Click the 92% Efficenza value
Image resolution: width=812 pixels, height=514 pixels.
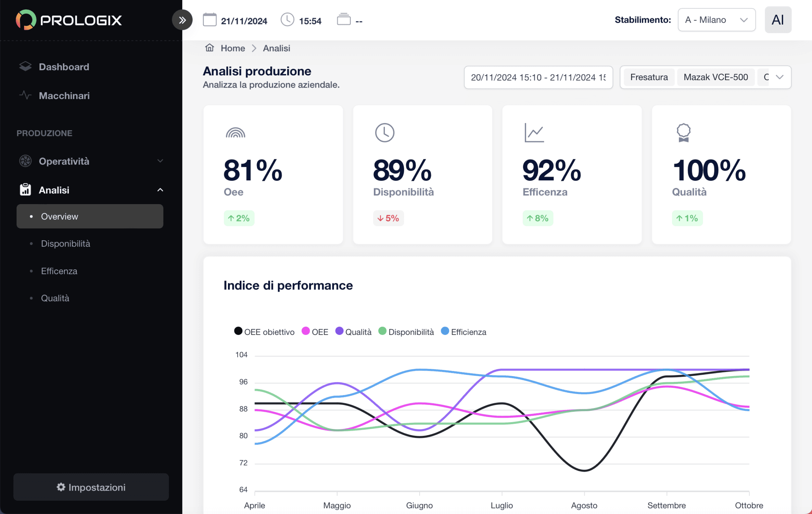pyautogui.click(x=552, y=170)
